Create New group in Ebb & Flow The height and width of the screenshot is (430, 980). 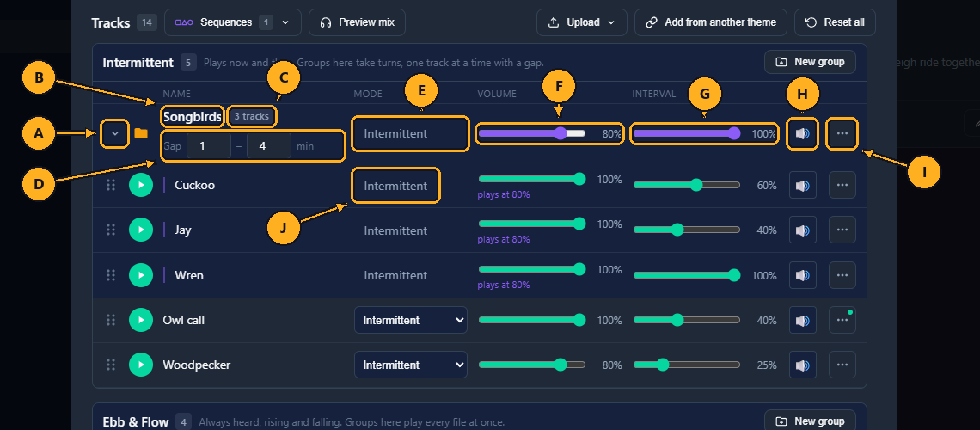tap(810, 421)
